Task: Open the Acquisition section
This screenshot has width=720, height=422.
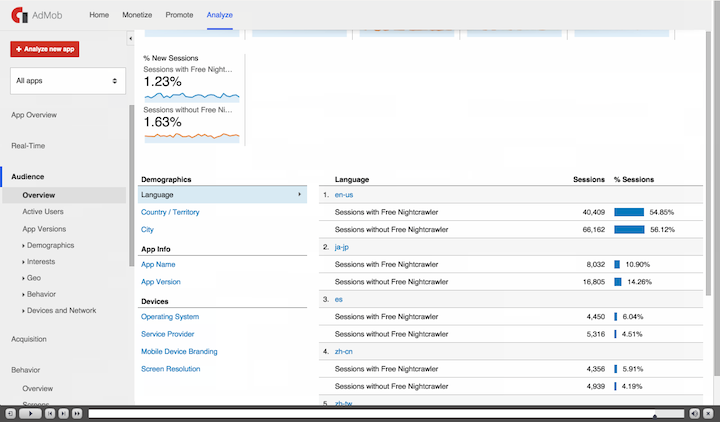Action: [x=29, y=339]
